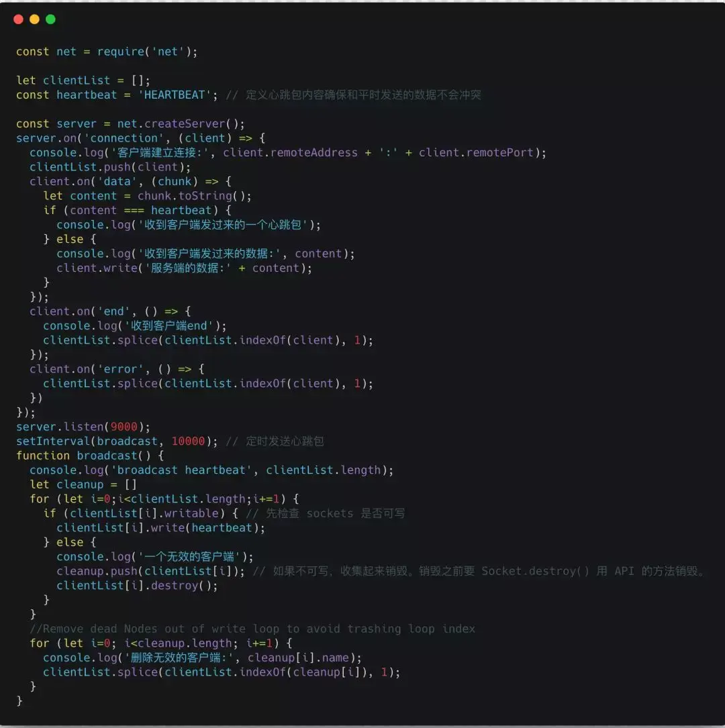
Task: Click the log line '收到客户端发过来的数据:'
Action: click(205, 254)
